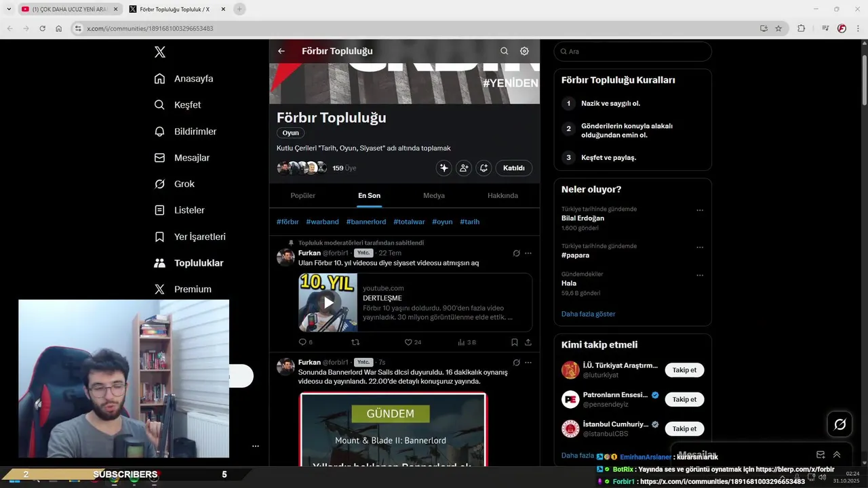Screen dimensions: 868x488
Task: Open a new browser tab
Action: 239,9
